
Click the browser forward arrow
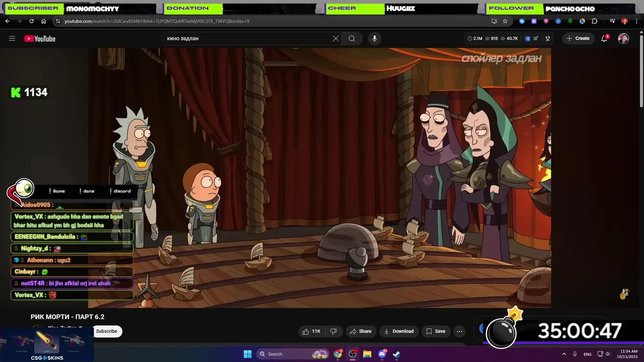[x=19, y=21]
